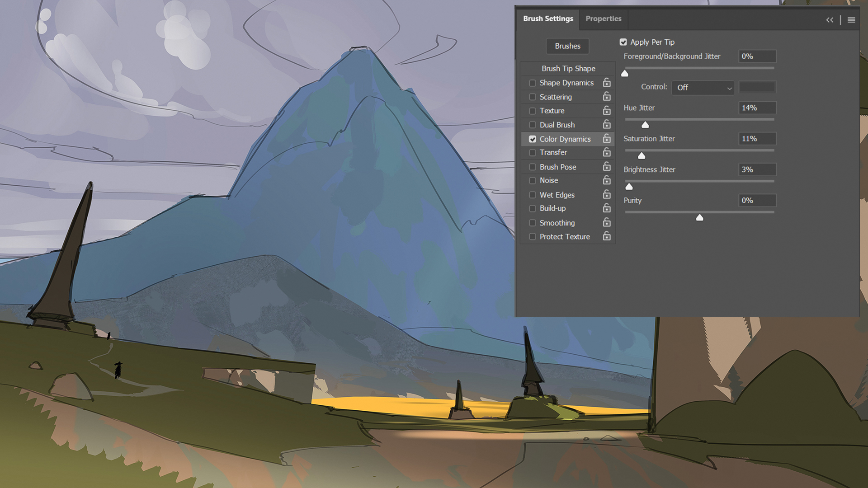868x488 pixels.
Task: Enable Noise checkbox
Action: click(x=533, y=181)
